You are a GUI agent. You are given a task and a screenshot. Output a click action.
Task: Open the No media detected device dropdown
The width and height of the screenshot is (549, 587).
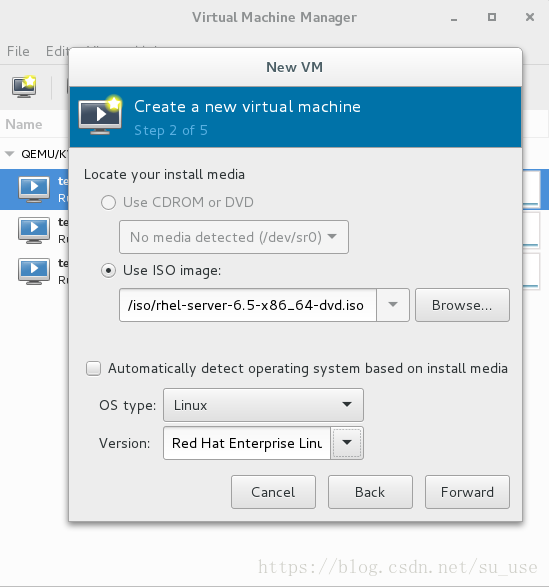(234, 237)
